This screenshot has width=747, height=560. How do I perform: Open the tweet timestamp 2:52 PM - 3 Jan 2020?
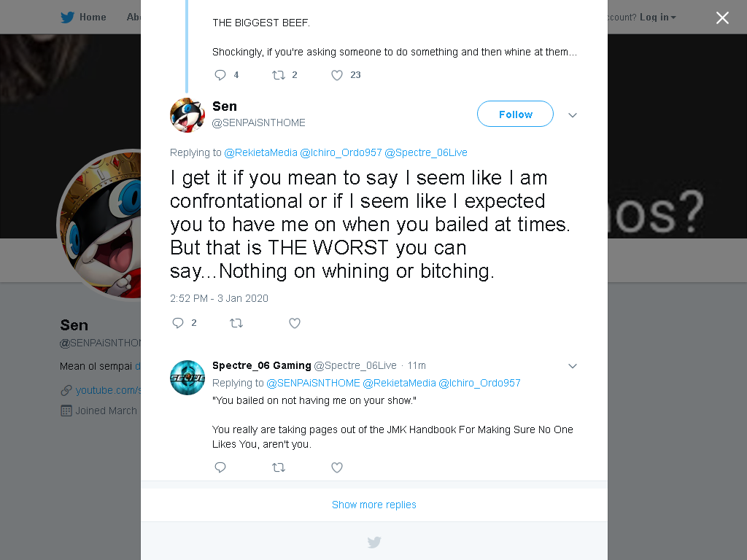(x=219, y=298)
